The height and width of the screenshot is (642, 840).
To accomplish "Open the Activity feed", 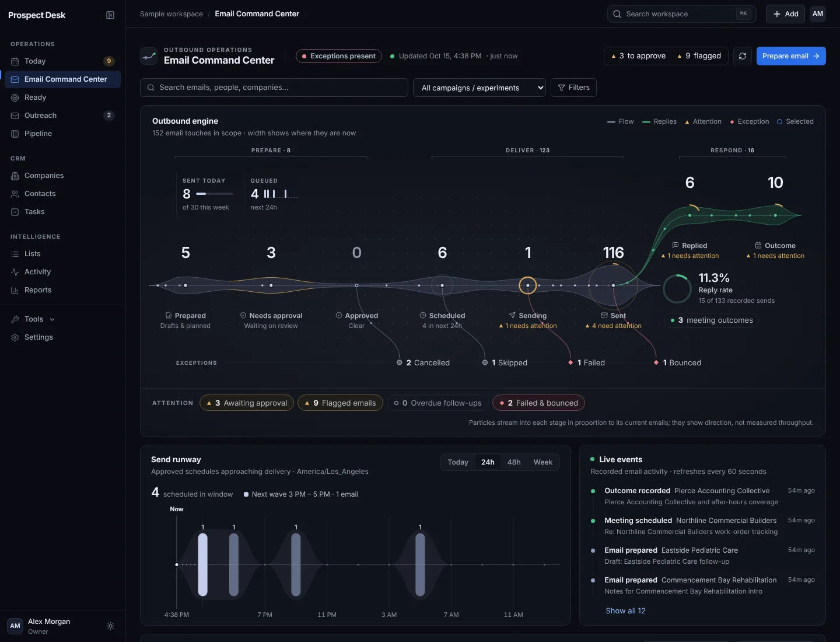I will (62, 272).
